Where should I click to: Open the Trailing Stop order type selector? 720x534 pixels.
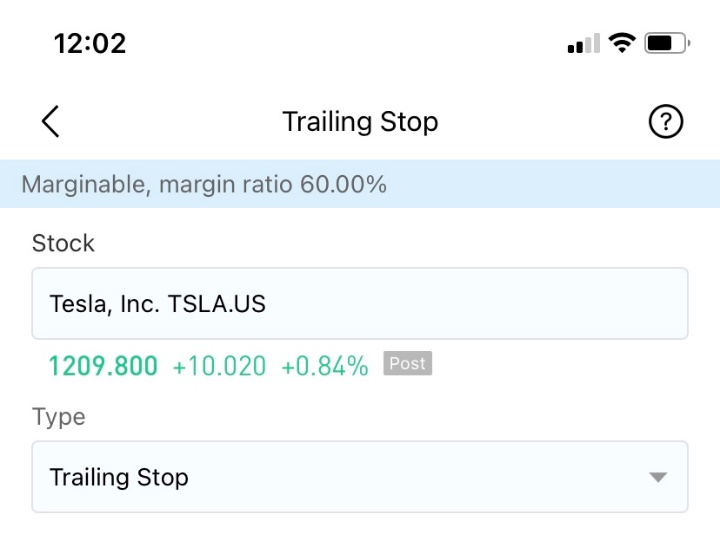(360, 477)
